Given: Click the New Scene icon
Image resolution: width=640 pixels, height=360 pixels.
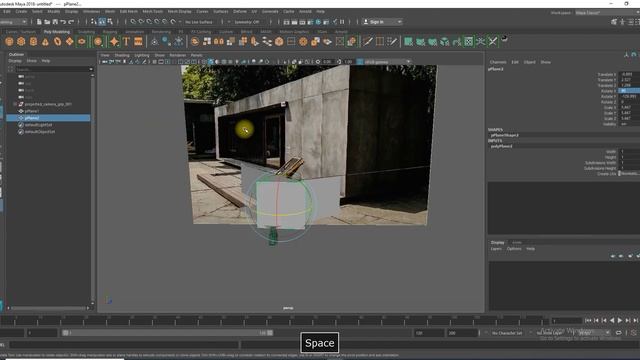Looking at the screenshot, I should click(39, 22).
